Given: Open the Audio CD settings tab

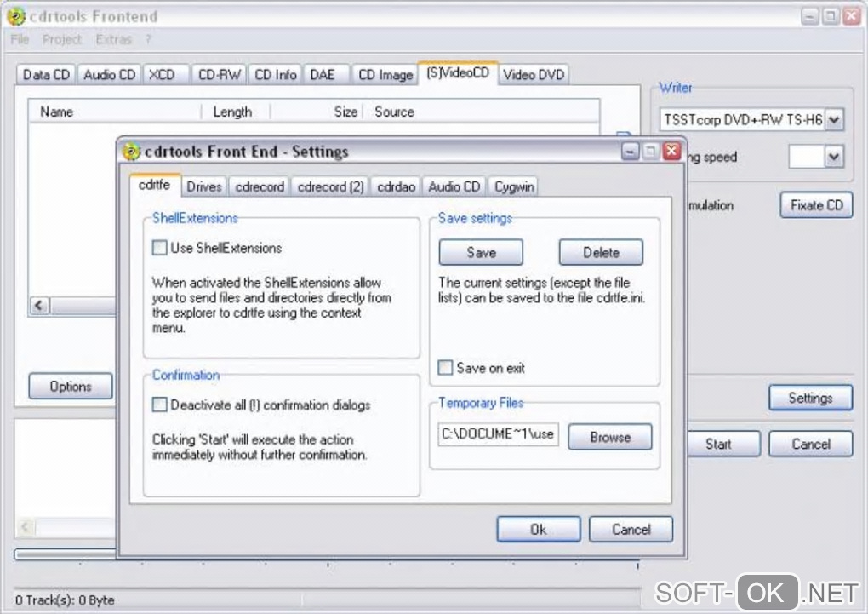Looking at the screenshot, I should click(x=454, y=186).
